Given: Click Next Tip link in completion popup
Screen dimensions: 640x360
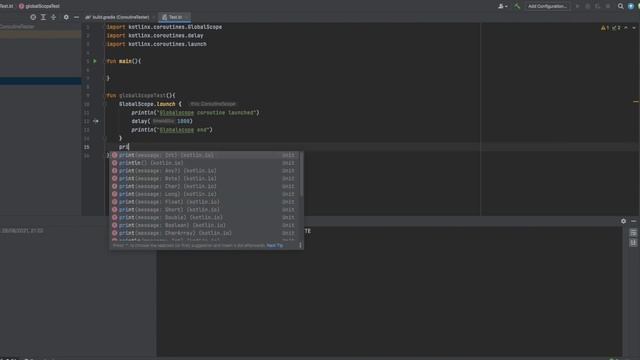Looking at the screenshot, I should (275, 245).
